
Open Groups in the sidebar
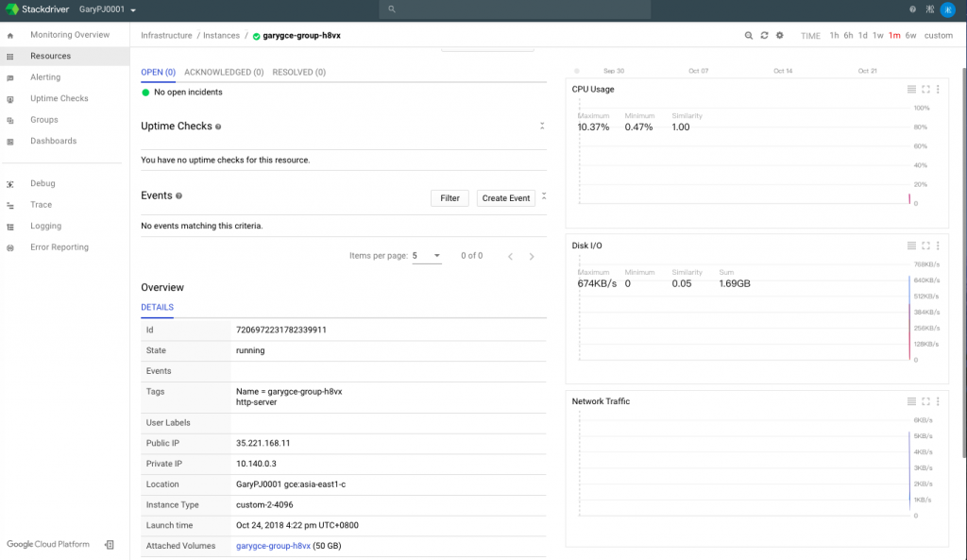[43, 120]
